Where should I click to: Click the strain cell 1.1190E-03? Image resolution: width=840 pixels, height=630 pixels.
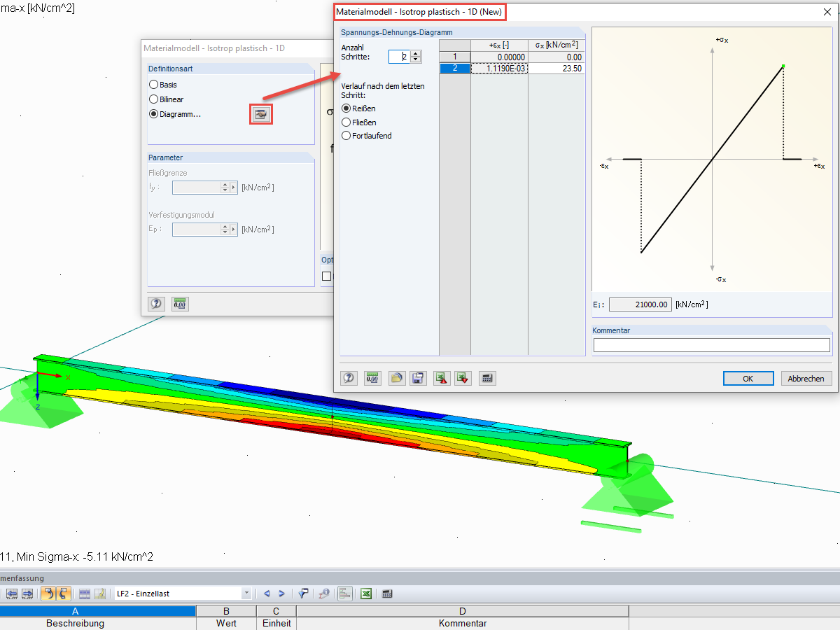pos(499,68)
